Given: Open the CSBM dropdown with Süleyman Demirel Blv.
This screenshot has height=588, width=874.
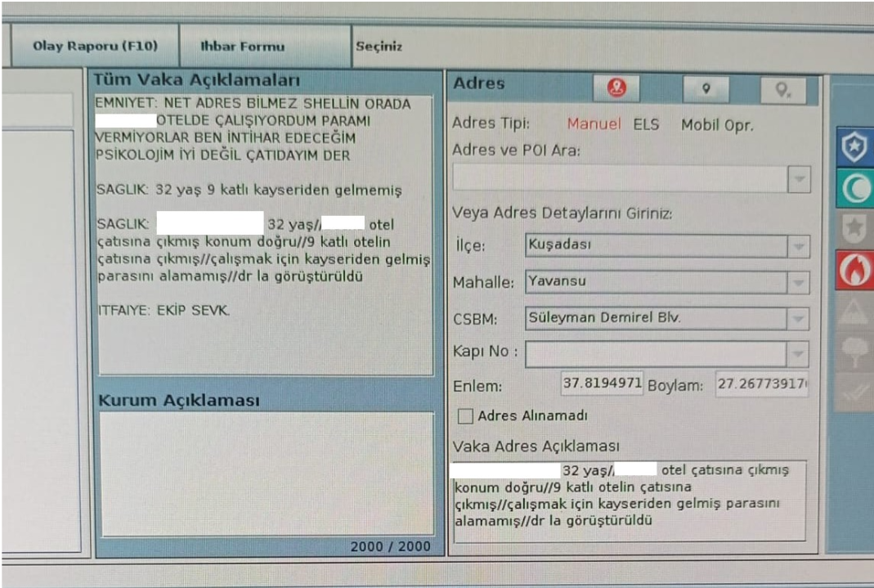Looking at the screenshot, I should coord(799,319).
